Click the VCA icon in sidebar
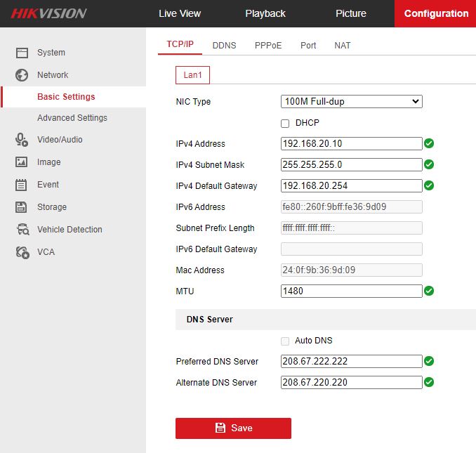 (x=22, y=252)
